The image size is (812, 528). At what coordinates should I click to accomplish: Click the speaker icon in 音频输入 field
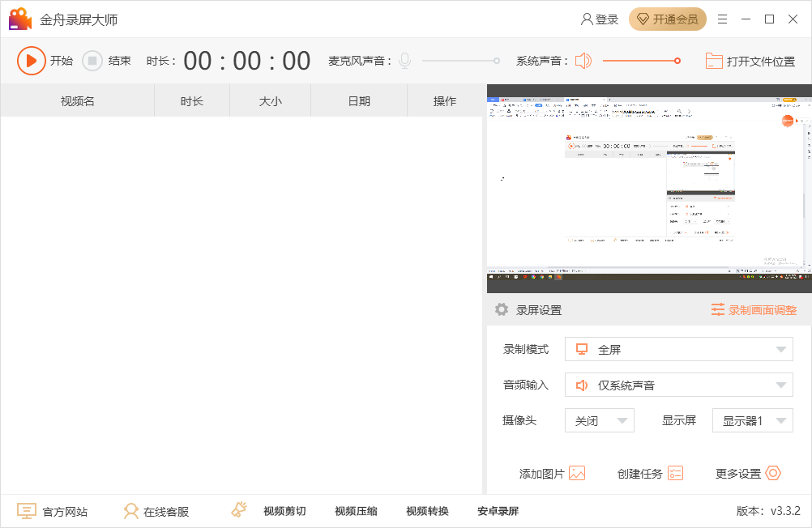click(x=582, y=385)
